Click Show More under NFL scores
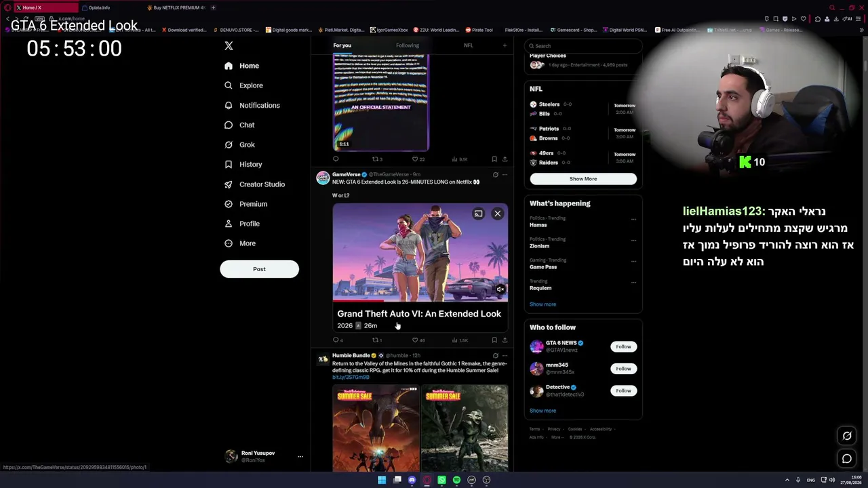 [x=583, y=179]
